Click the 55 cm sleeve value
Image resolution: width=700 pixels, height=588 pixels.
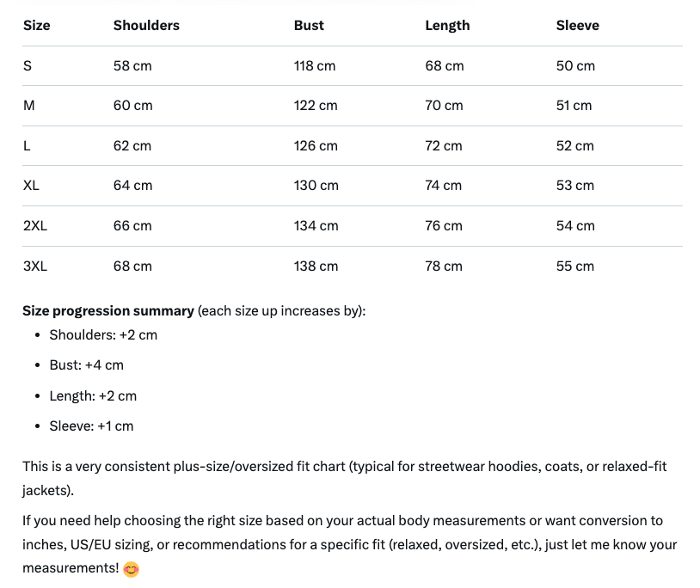click(x=575, y=266)
